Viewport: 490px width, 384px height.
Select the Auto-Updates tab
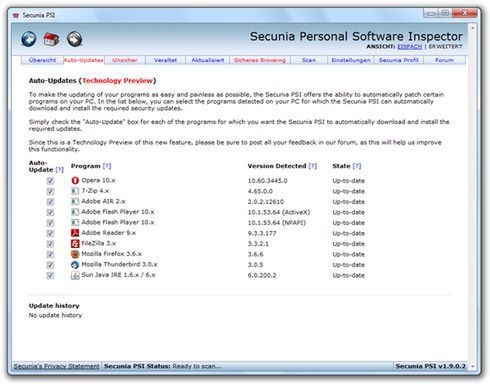83,60
